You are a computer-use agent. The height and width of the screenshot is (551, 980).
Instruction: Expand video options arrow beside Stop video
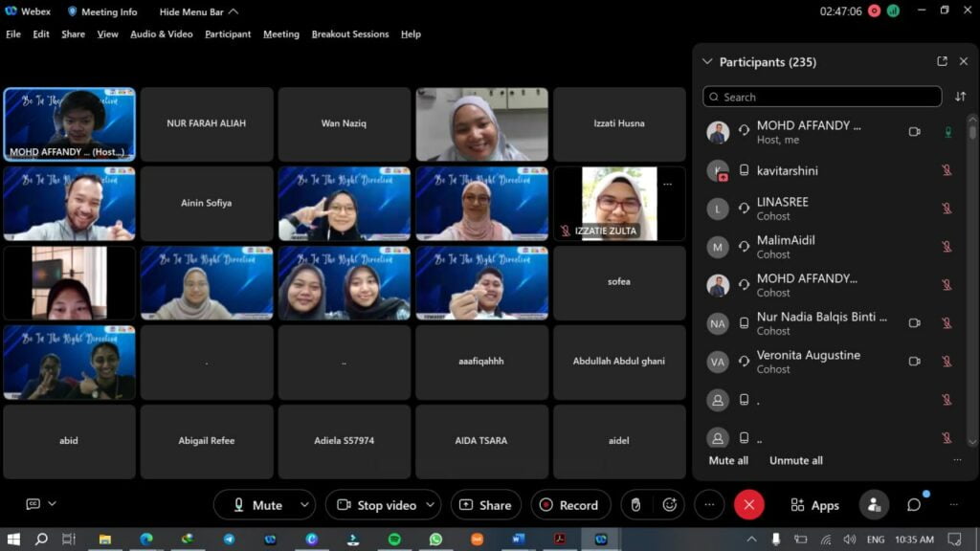(431, 505)
